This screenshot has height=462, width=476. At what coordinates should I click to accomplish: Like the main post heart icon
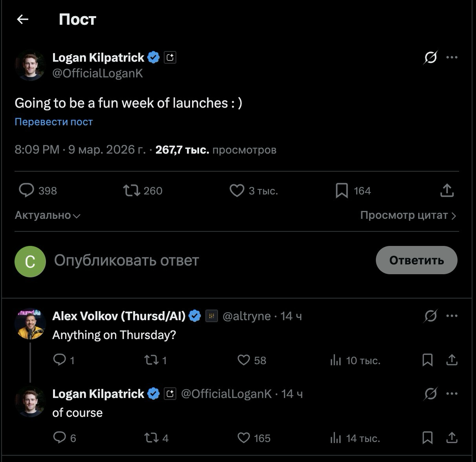tap(237, 191)
